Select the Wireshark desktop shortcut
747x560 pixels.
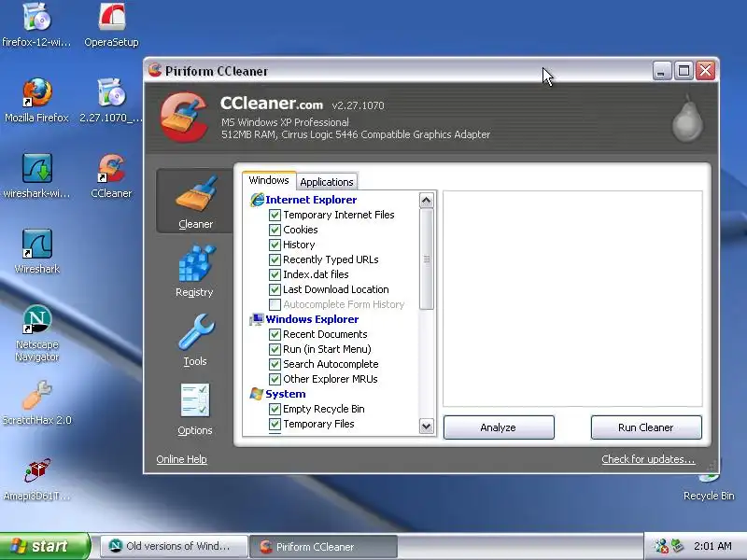click(36, 252)
